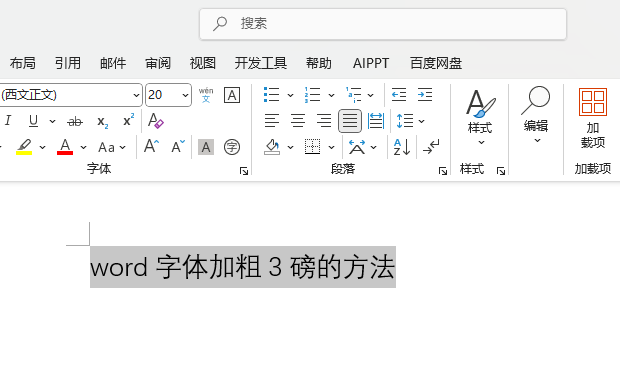Apply borders to paragraph
Viewport: 620px width, 382px height.
tap(312, 147)
